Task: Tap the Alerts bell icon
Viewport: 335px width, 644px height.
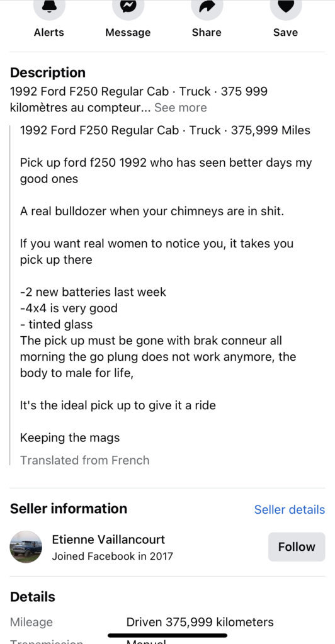Action: point(49,6)
